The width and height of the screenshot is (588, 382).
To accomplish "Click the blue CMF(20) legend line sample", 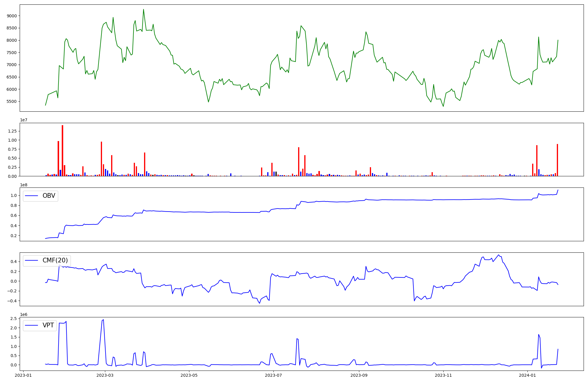I will pyautogui.click(x=32, y=261).
